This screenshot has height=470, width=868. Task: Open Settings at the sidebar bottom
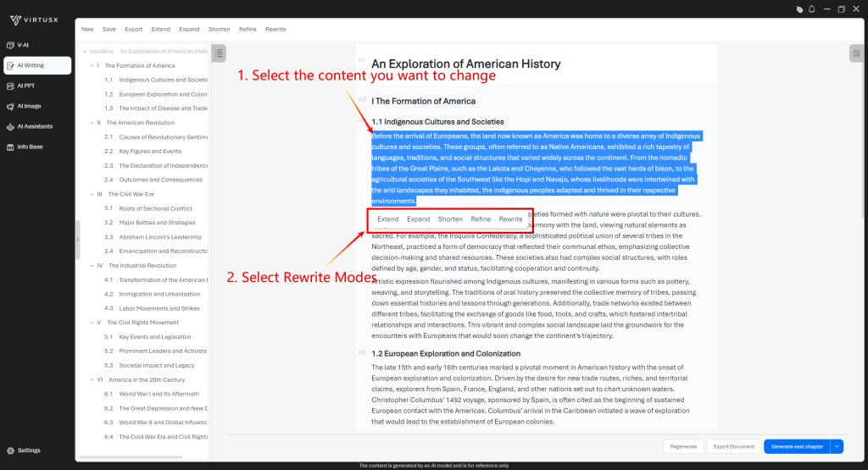(23, 451)
